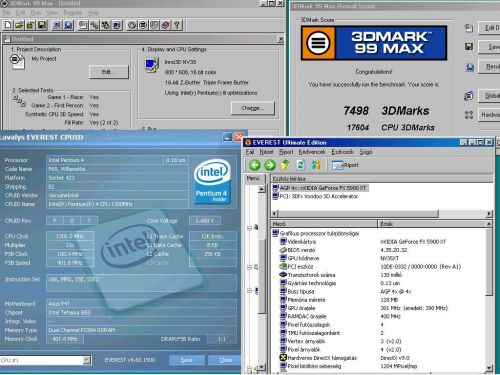Click the question mark Help icon in 3DMark toolbar
Image resolution: width=500 pixels, height=375 pixels.
tap(177, 25)
